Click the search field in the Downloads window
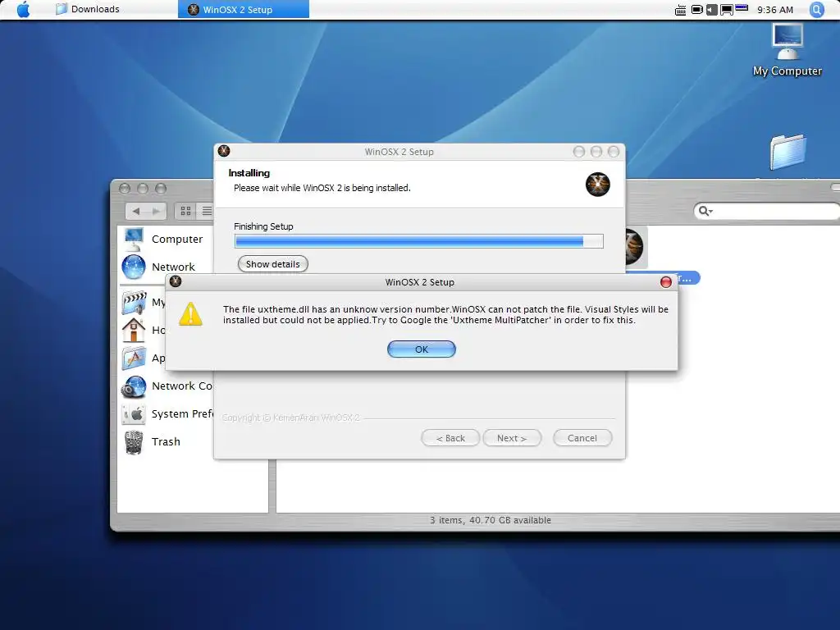 pyautogui.click(x=767, y=211)
